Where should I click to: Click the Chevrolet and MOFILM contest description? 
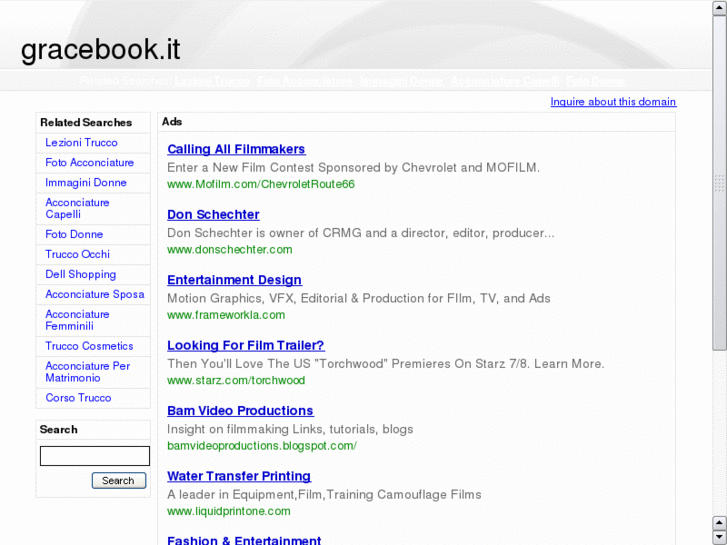point(353,167)
